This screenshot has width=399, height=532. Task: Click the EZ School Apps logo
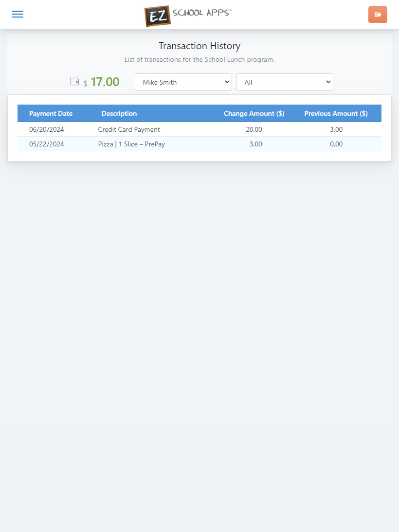(188, 16)
